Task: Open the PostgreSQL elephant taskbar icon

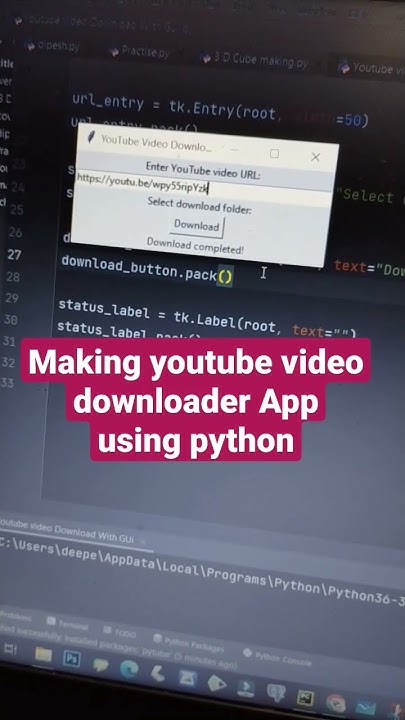Action: (276, 692)
